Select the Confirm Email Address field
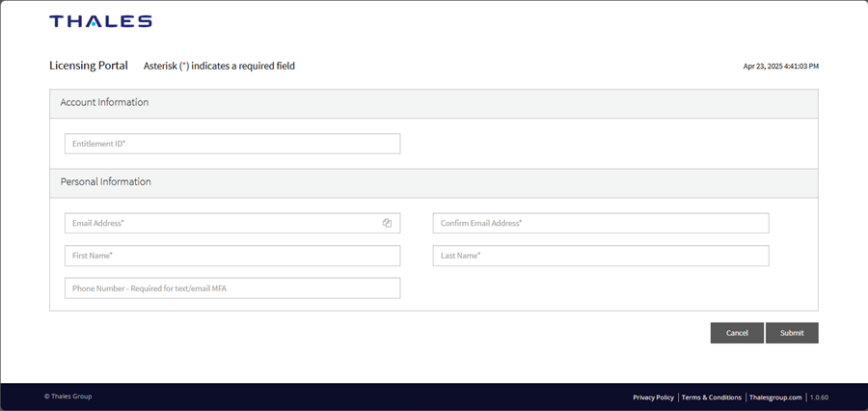The height and width of the screenshot is (411, 868). [600, 223]
